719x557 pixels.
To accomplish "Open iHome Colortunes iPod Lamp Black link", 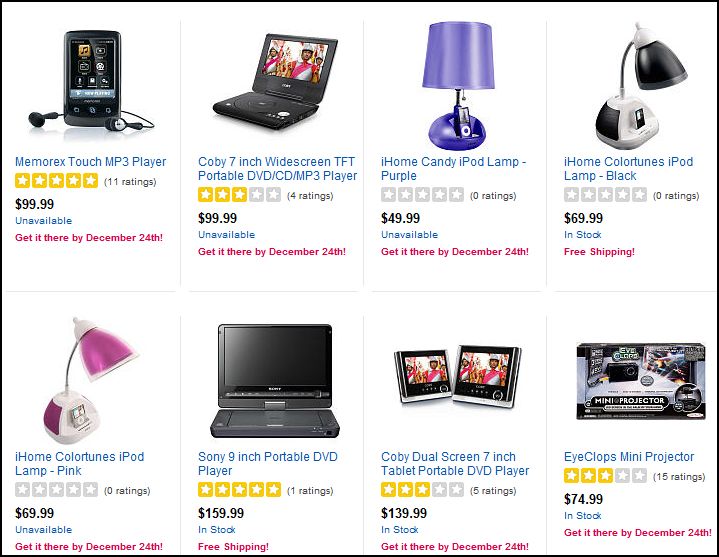I will click(628, 169).
